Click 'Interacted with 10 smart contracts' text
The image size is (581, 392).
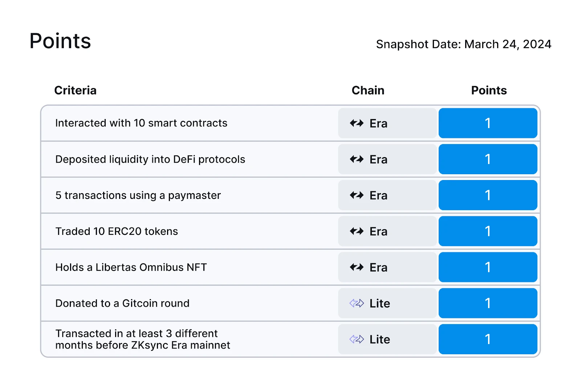[x=141, y=123]
